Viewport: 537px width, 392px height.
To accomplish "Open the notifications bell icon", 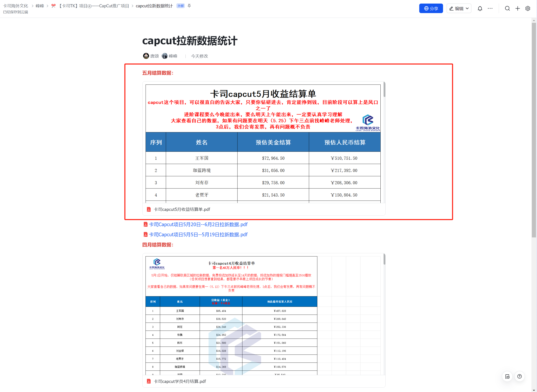I will [480, 9].
